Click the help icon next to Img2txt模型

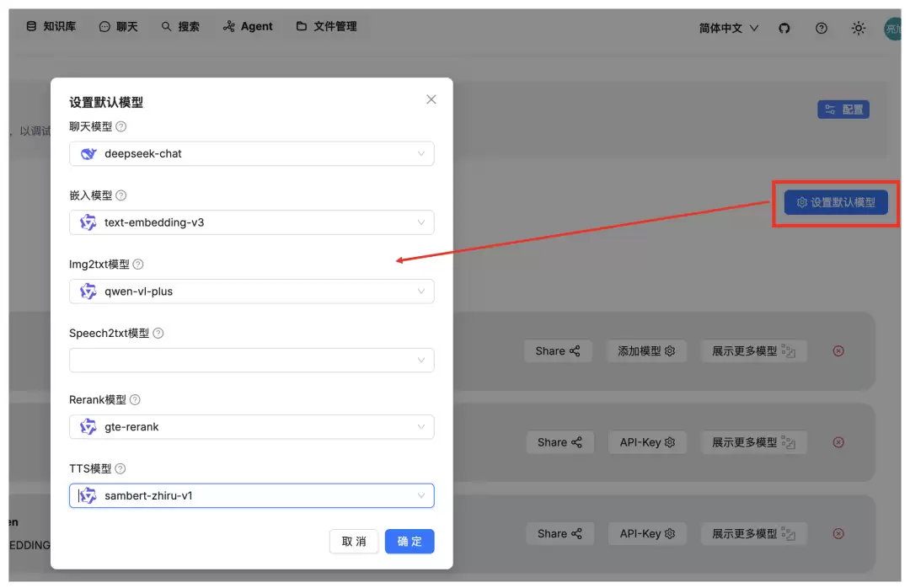pyautogui.click(x=138, y=265)
